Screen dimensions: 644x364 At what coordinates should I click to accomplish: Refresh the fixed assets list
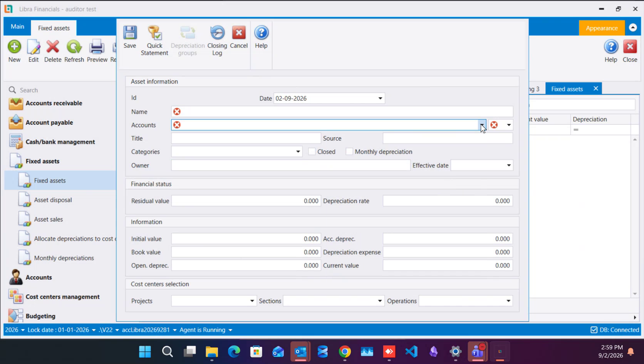click(x=74, y=51)
